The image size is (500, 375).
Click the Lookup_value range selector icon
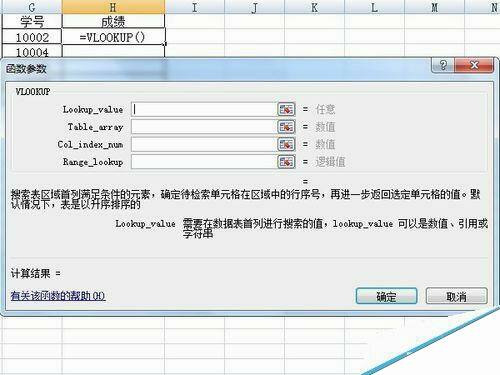coord(286,109)
